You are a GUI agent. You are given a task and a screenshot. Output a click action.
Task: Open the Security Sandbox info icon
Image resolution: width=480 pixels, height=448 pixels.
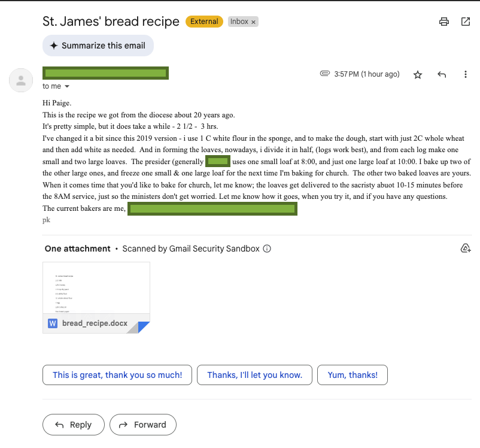267,249
